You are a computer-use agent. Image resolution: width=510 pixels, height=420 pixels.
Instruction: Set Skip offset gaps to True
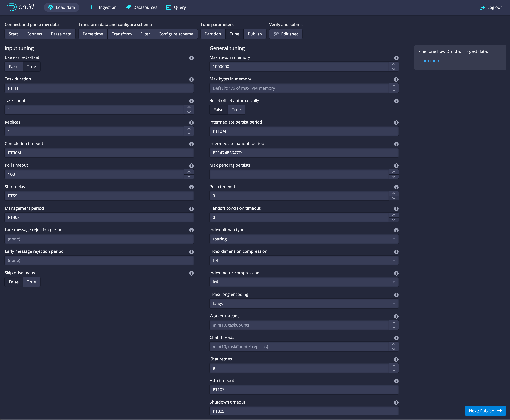(x=31, y=282)
